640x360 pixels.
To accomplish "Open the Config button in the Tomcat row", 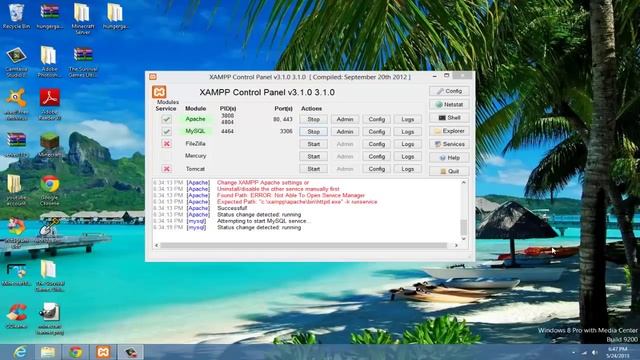I will pyautogui.click(x=376, y=169).
